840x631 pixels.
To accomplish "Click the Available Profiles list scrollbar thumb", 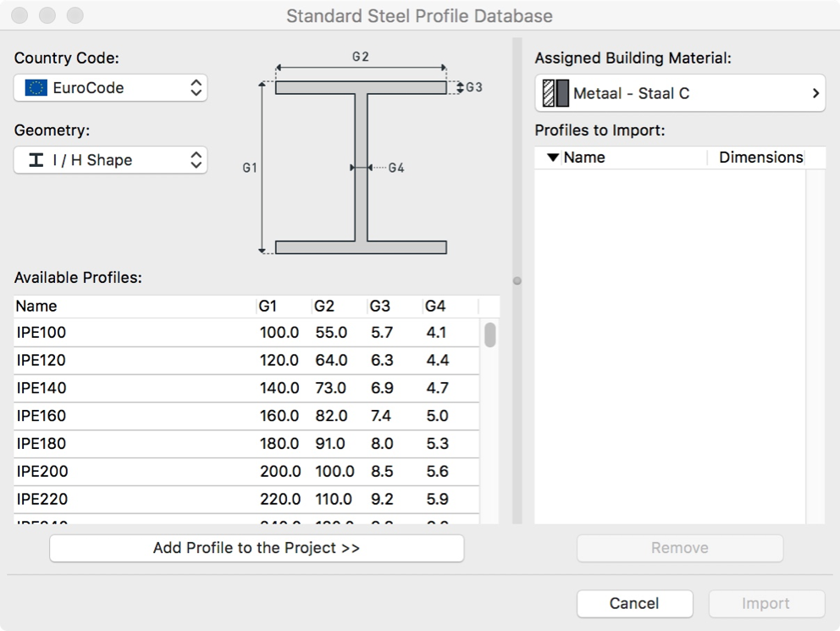I will 489,335.
